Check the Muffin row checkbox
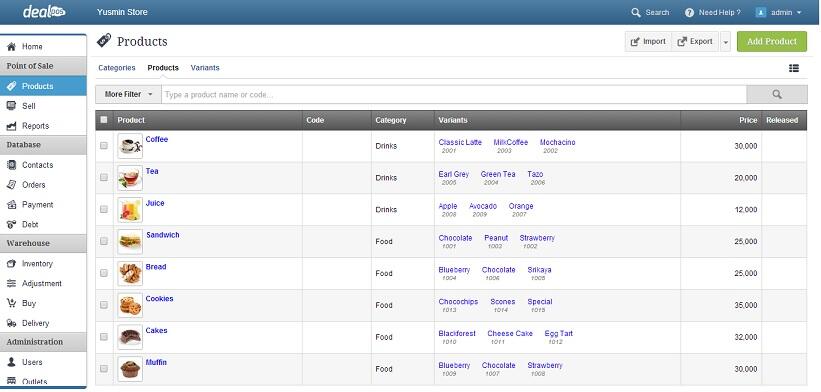 (x=104, y=368)
